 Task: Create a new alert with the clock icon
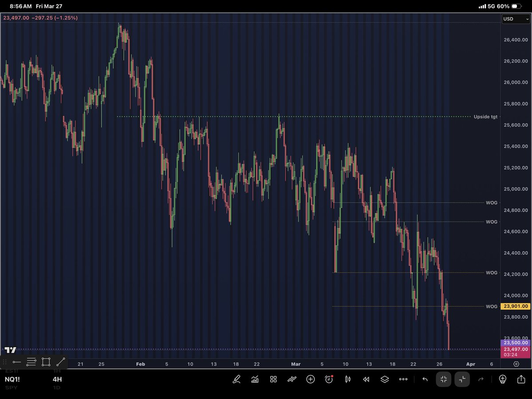pyautogui.click(x=329, y=379)
